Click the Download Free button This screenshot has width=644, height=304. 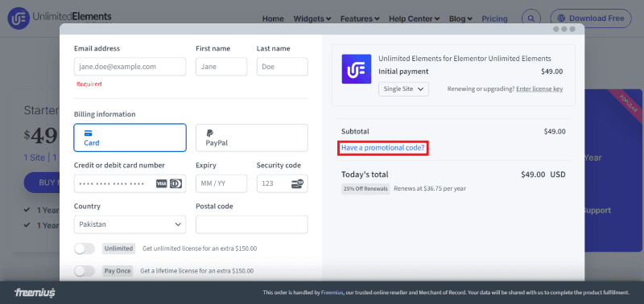tap(591, 18)
